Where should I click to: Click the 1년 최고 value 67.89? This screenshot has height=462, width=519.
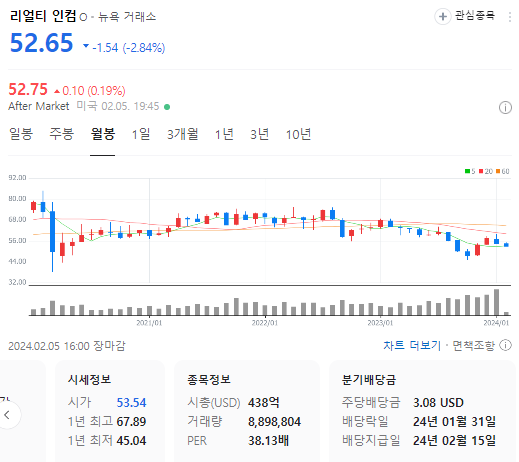[x=131, y=422]
